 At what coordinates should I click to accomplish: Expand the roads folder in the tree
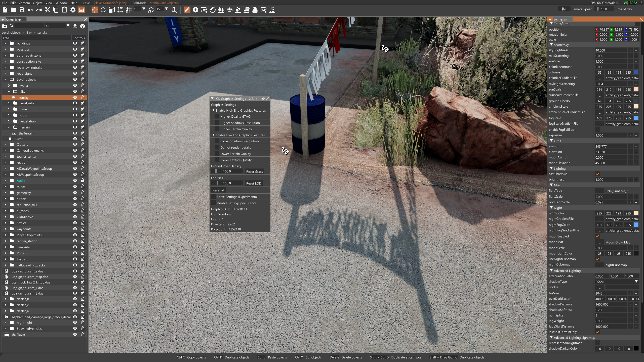tap(5, 163)
